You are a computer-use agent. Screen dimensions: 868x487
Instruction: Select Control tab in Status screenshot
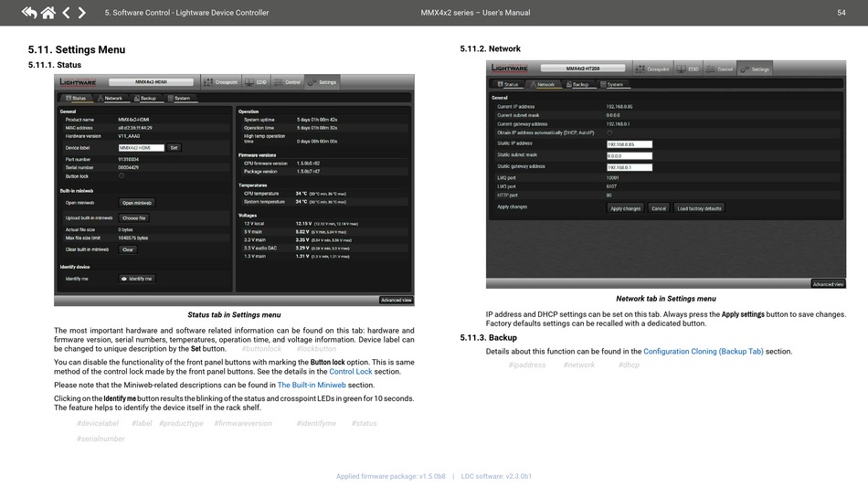[x=287, y=82]
